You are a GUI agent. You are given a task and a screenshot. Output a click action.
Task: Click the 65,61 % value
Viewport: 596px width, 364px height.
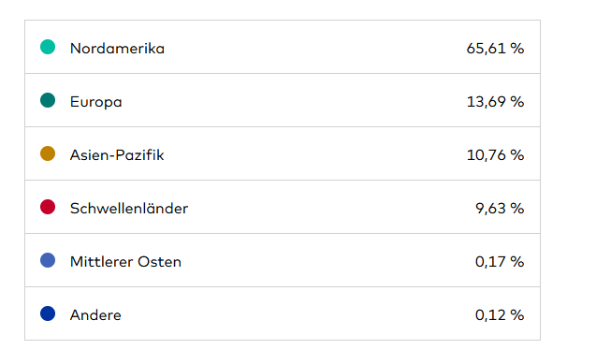pyautogui.click(x=495, y=49)
